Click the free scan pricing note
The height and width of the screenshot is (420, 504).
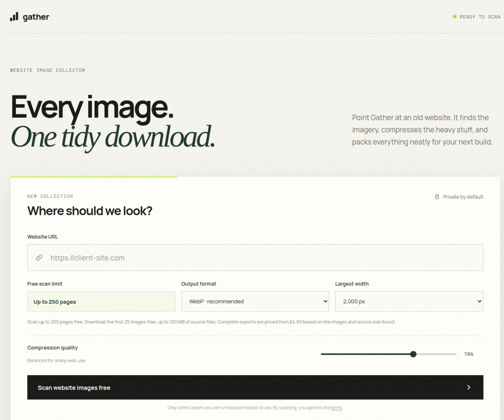click(211, 322)
